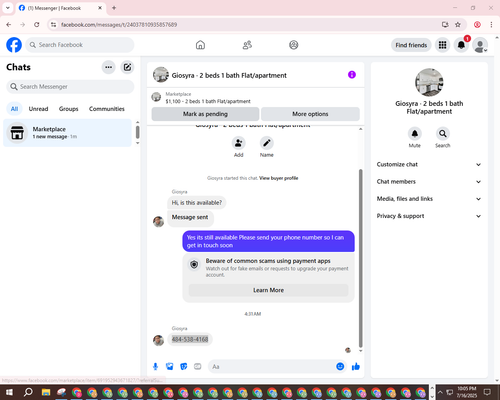500x400 pixels.
Task: Open Chats options three-dot menu
Action: [108, 67]
